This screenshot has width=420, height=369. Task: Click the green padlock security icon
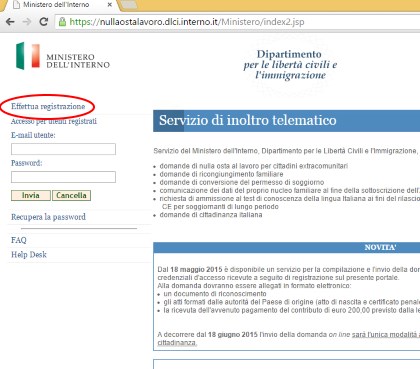(62, 22)
